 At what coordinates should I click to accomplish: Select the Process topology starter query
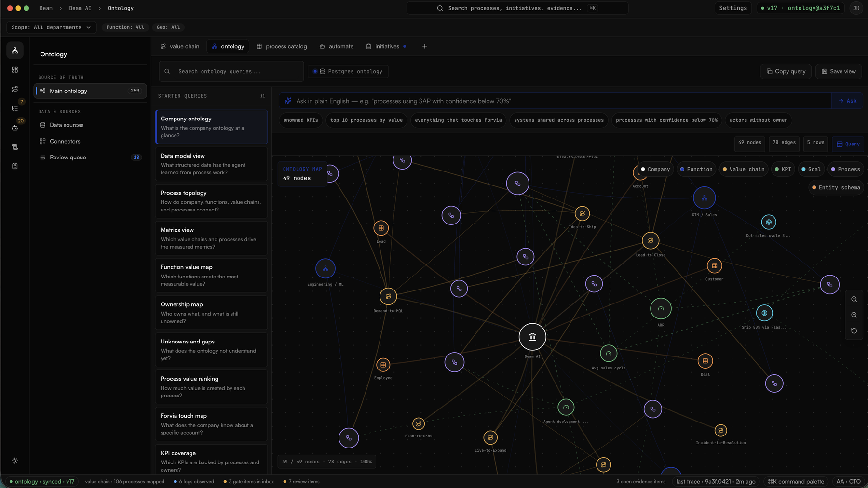211,201
